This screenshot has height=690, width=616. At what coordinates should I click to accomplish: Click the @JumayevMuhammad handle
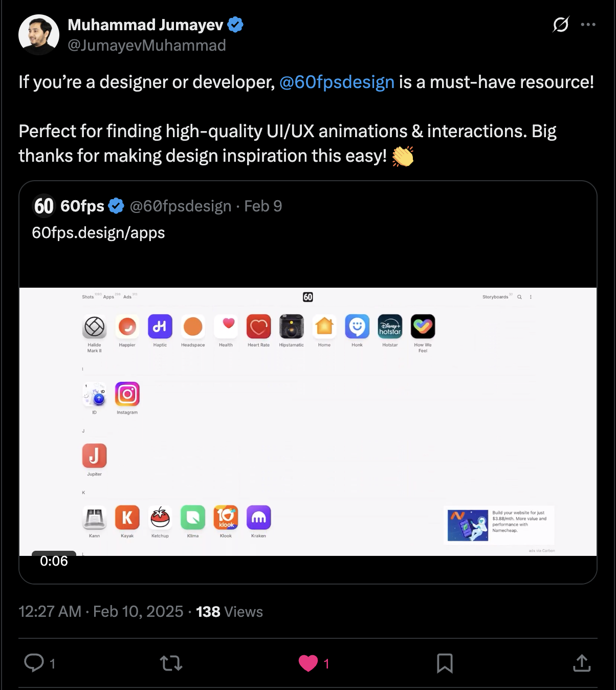click(x=147, y=46)
